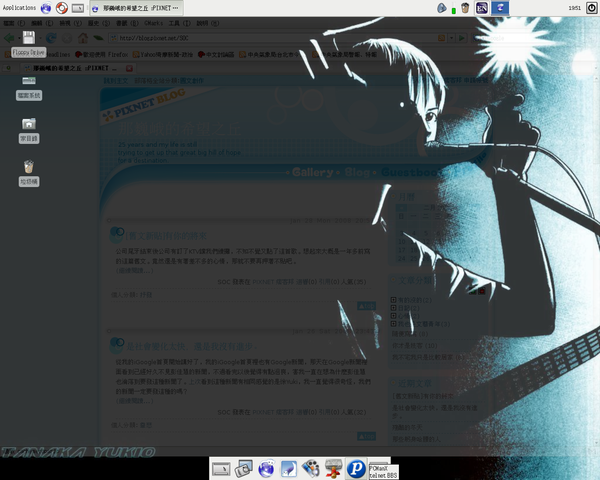
Task: Open the Applications menu in top panel
Action: (x=19, y=8)
